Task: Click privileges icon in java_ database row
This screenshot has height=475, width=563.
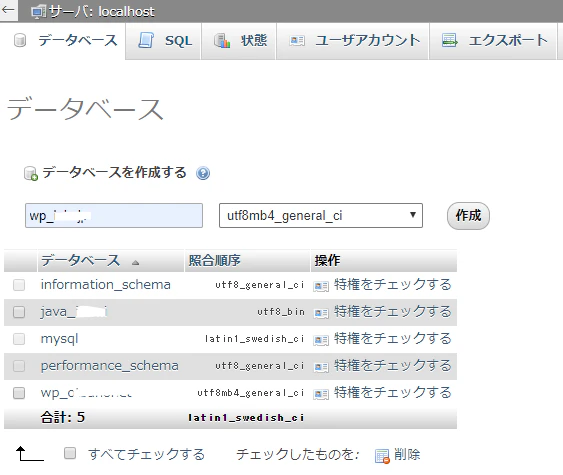Action: (x=321, y=313)
